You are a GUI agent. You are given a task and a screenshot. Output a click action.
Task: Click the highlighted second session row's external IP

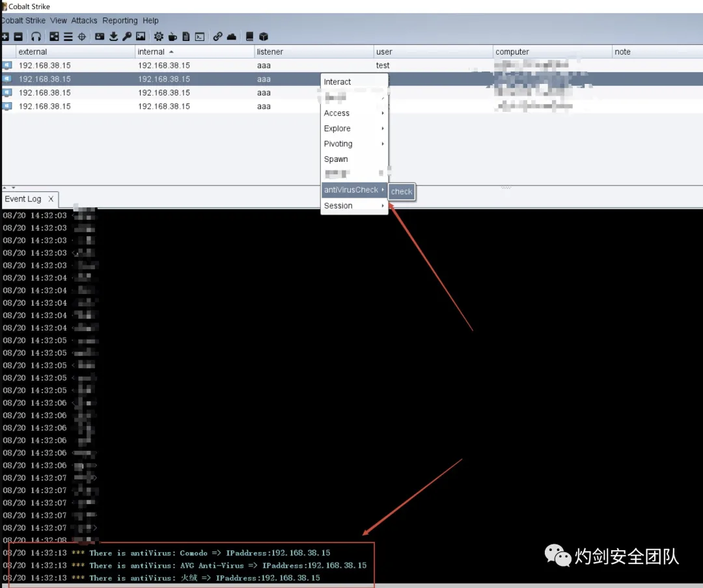coord(45,79)
